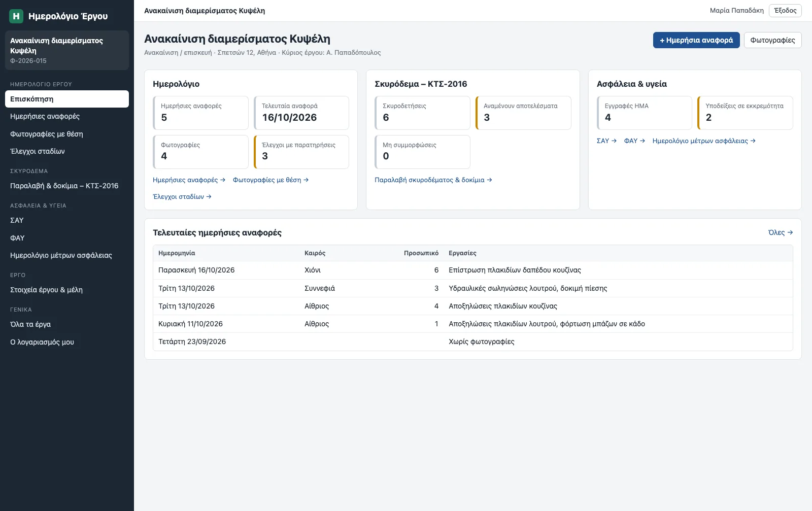Click the Χιόνι weather cell

pos(313,270)
